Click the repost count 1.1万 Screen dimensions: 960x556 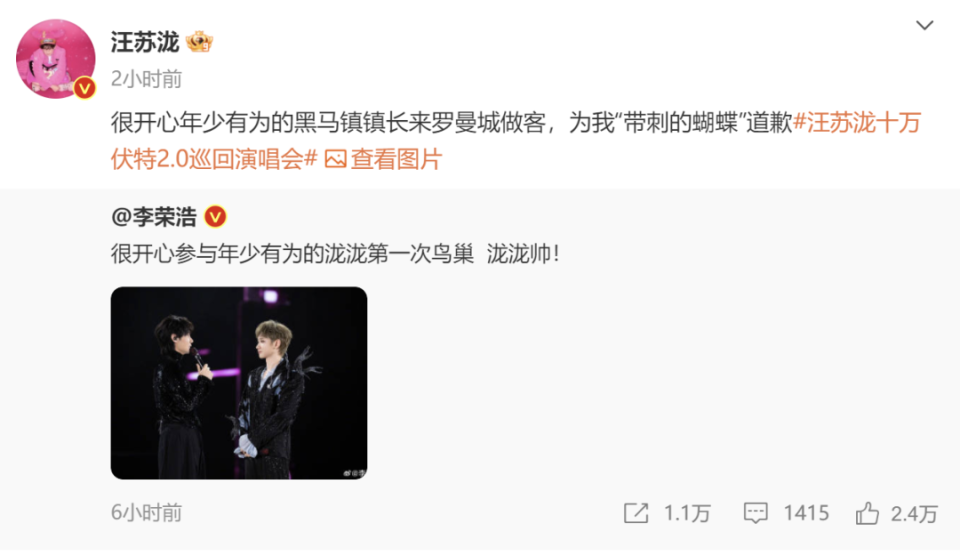pos(687,513)
